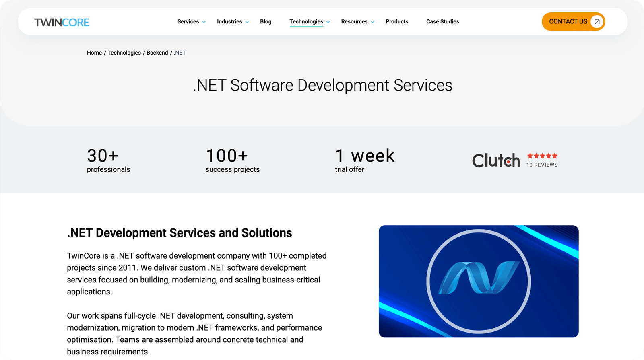Viewport: 644px width, 360px height.
Task: Click the Technologies nav label
Action: tap(306, 22)
